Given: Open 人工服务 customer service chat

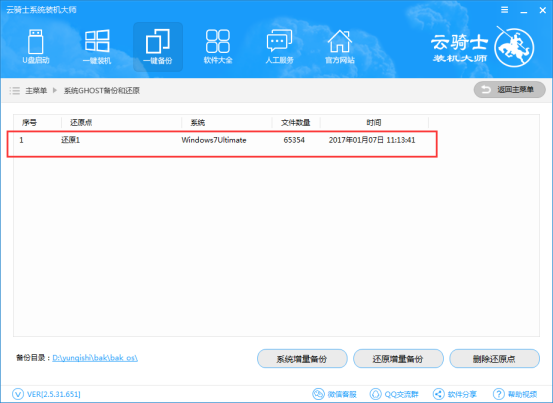Looking at the screenshot, I should coord(279,47).
